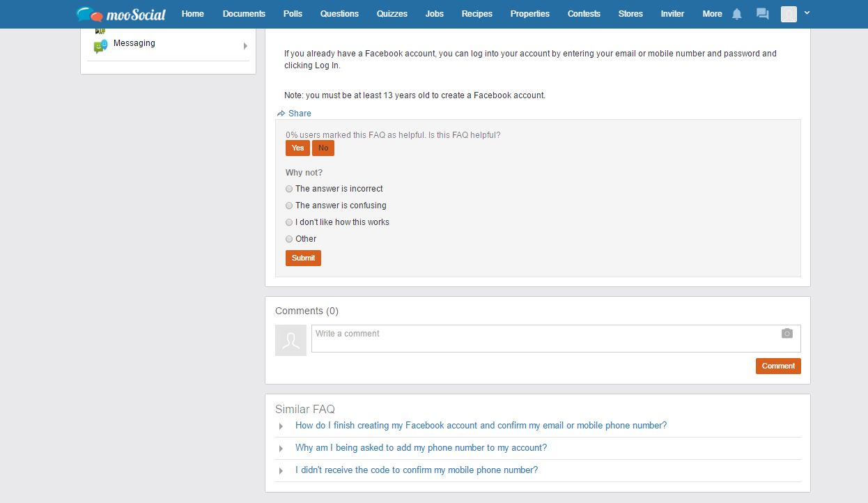The image size is (868, 503).
Task: Open the Documents section
Action: (244, 14)
